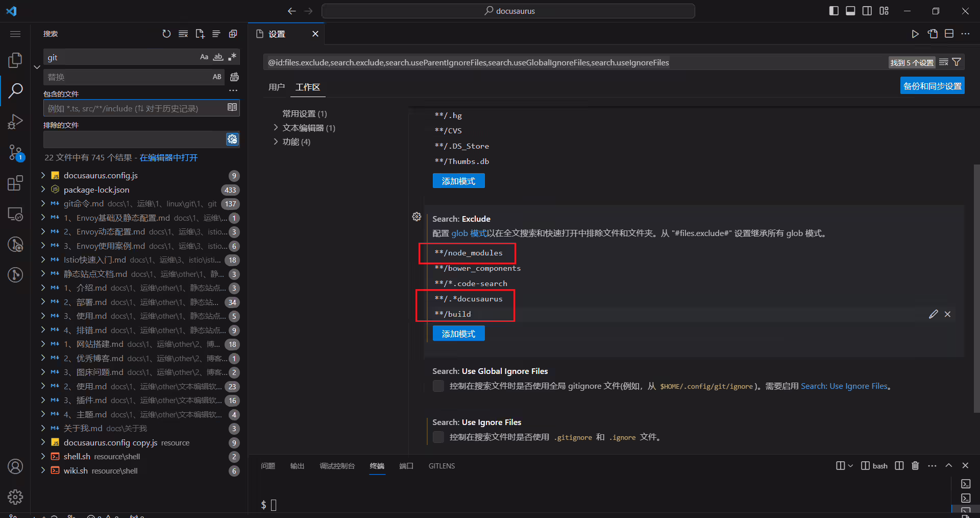Image resolution: width=980 pixels, height=518 pixels.
Task: Click the settings editor vertical scrollbar
Action: [x=976, y=288]
